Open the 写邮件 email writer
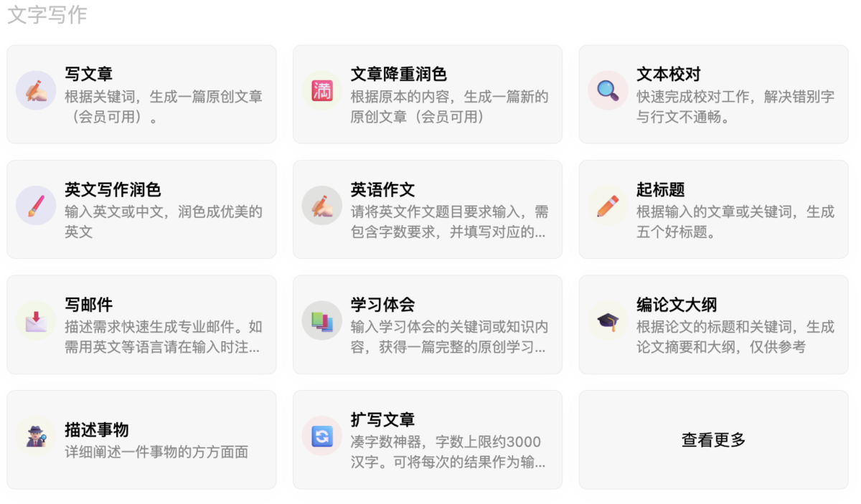The image size is (861, 504). point(141,324)
